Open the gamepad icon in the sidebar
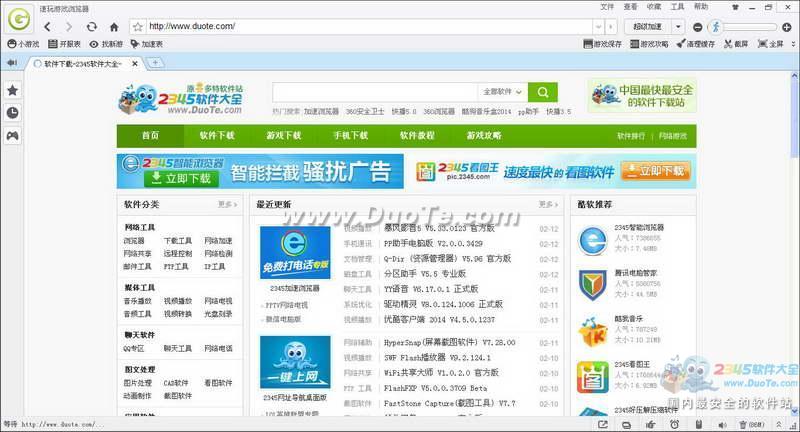The width and height of the screenshot is (800, 432). click(13, 136)
